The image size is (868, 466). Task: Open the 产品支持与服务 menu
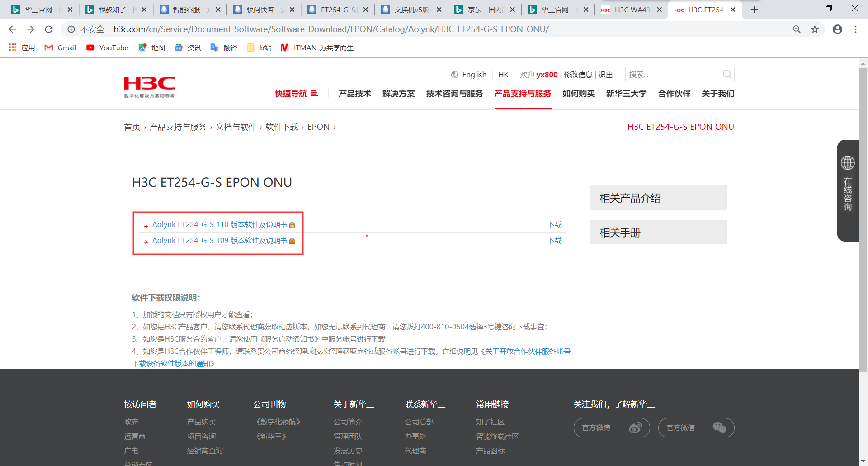523,94
